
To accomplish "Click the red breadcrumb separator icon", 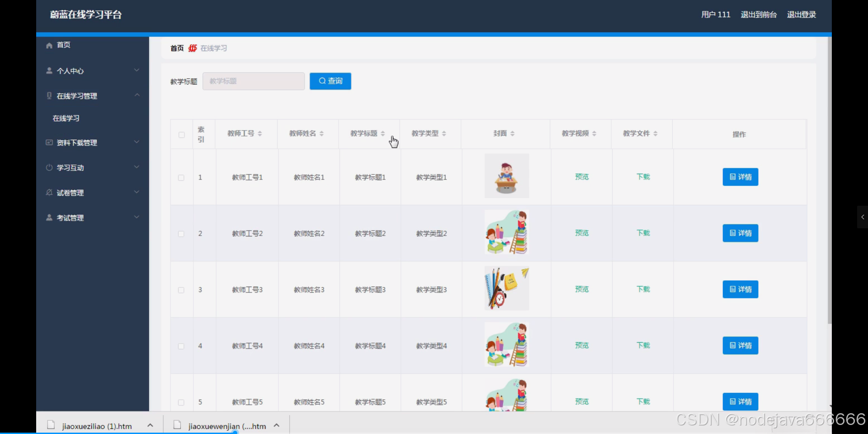I will click(x=193, y=48).
